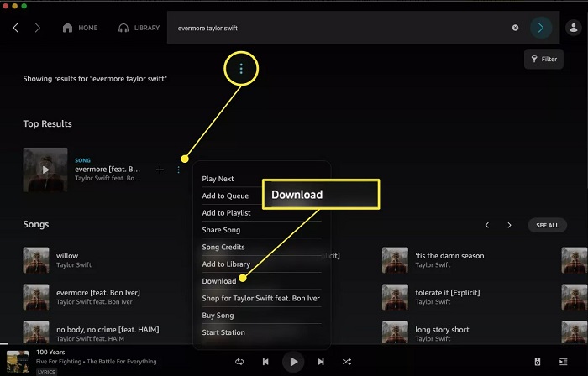Open the 'tis the damn season thumbnail
Screen dimensions: 588x376
point(395,260)
